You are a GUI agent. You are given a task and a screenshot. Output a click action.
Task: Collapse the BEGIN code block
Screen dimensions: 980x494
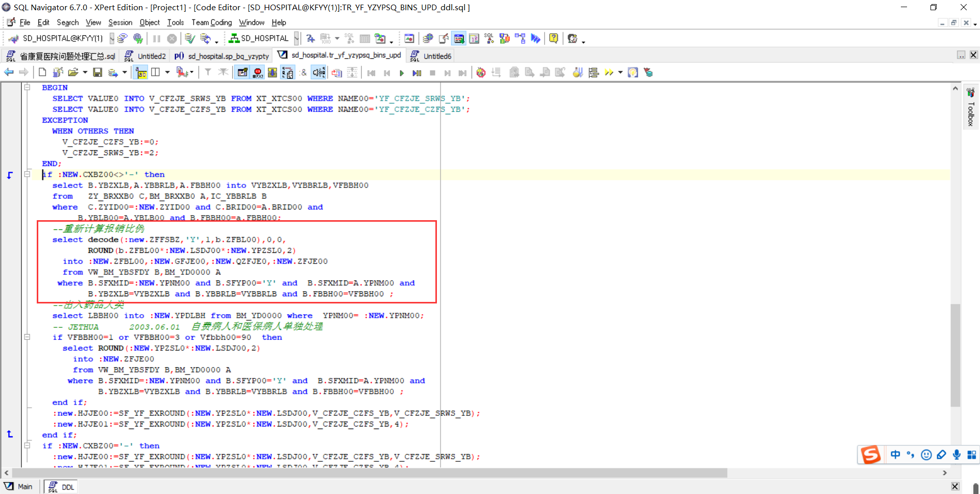click(27, 87)
